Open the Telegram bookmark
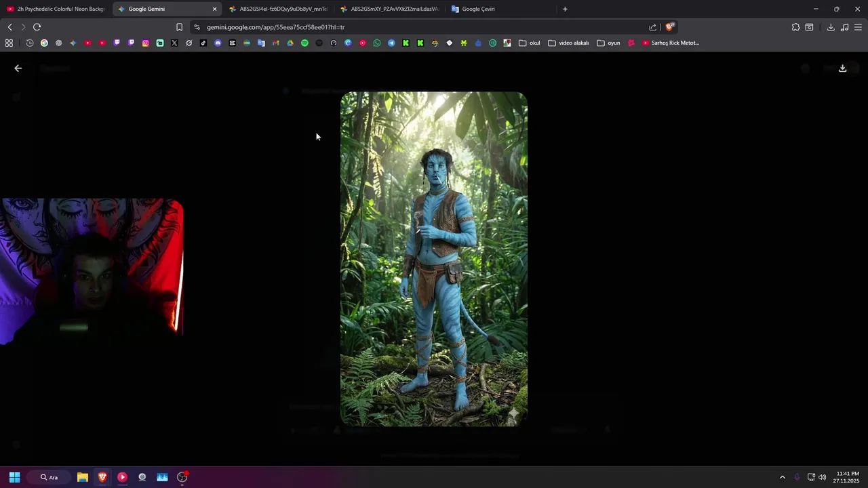Image resolution: width=868 pixels, height=488 pixels. 391,43
